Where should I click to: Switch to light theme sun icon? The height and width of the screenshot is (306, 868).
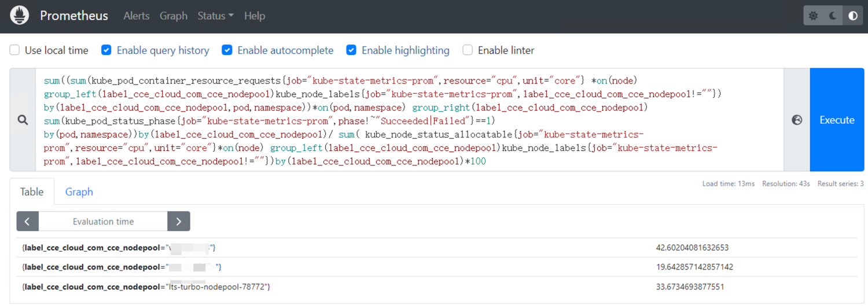[x=814, y=16]
